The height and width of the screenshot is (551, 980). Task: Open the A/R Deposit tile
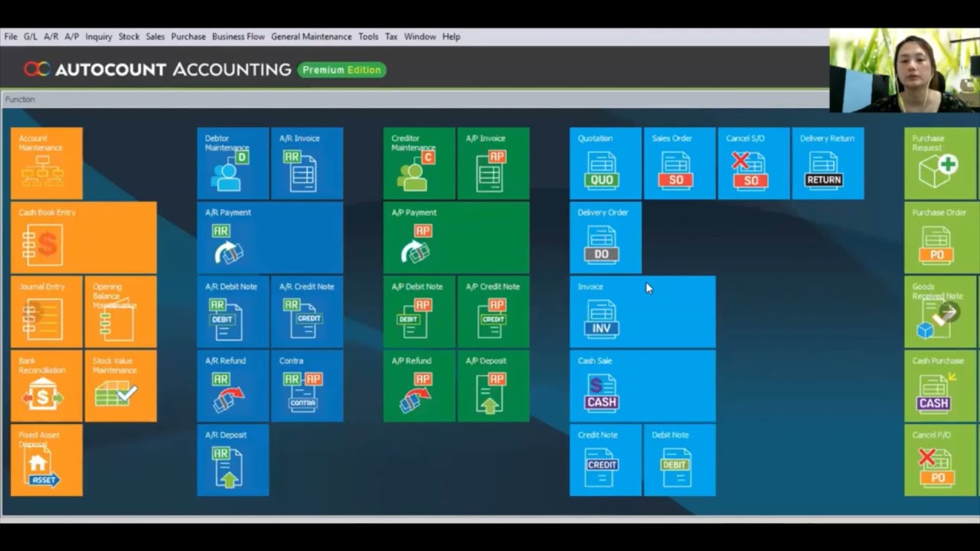233,460
